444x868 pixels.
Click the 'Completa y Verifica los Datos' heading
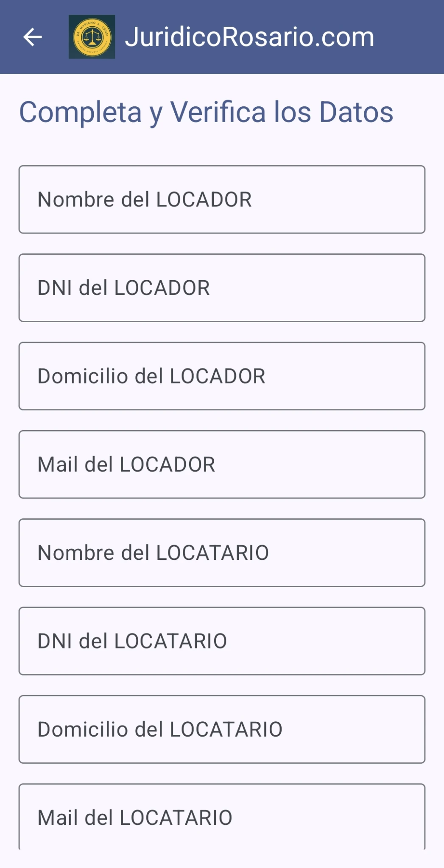206,112
